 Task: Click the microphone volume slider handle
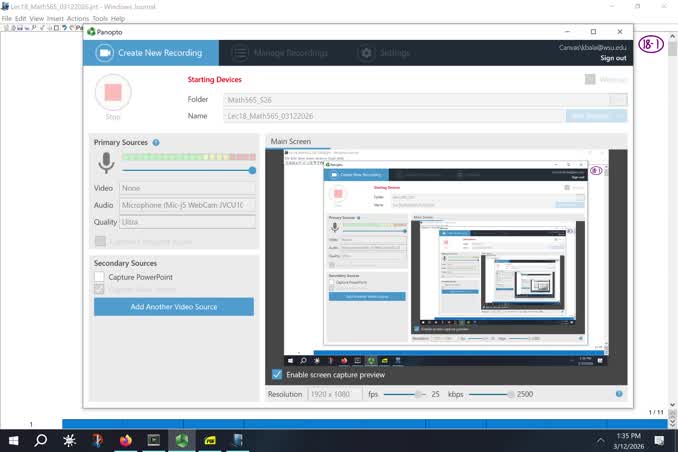(x=252, y=170)
